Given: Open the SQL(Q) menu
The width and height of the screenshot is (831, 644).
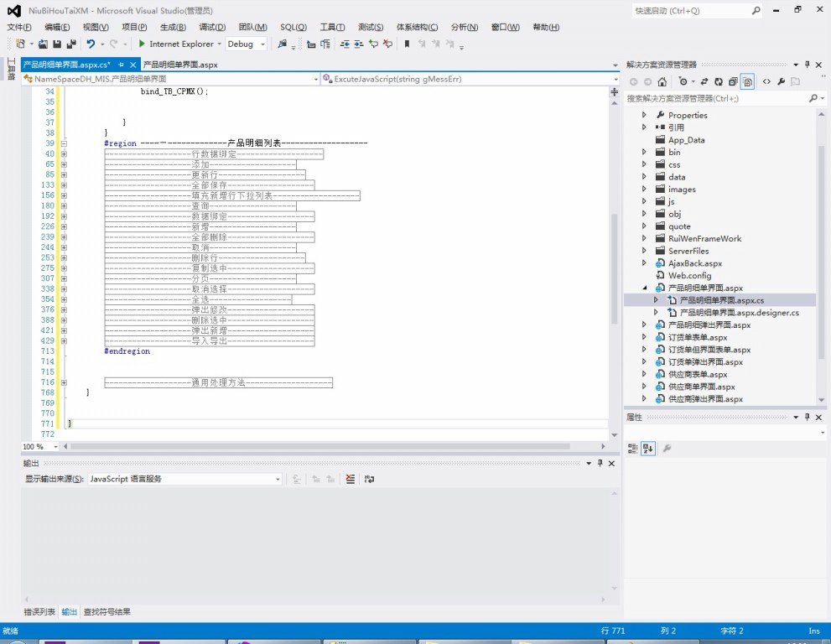Looking at the screenshot, I should (x=293, y=27).
